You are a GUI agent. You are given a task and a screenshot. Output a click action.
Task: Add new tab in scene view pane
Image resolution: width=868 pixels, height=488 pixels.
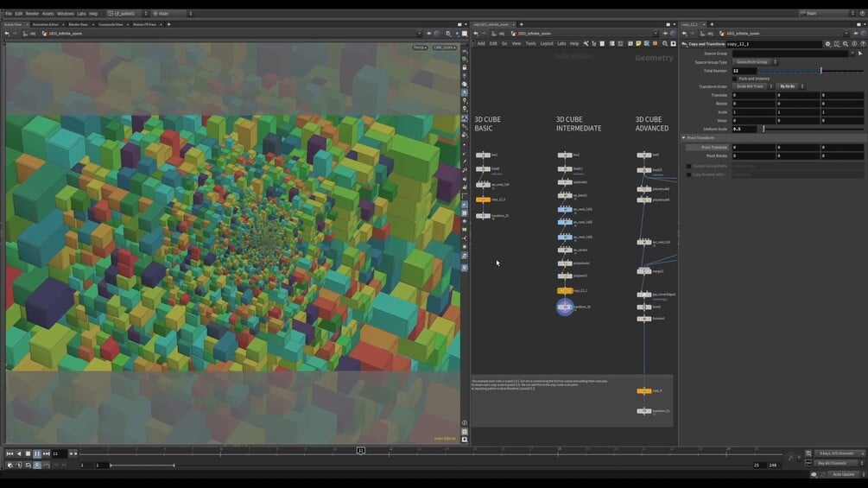pos(168,24)
